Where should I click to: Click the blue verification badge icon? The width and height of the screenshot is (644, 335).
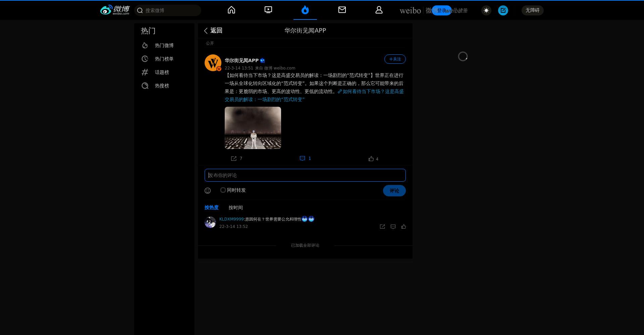pos(262,61)
